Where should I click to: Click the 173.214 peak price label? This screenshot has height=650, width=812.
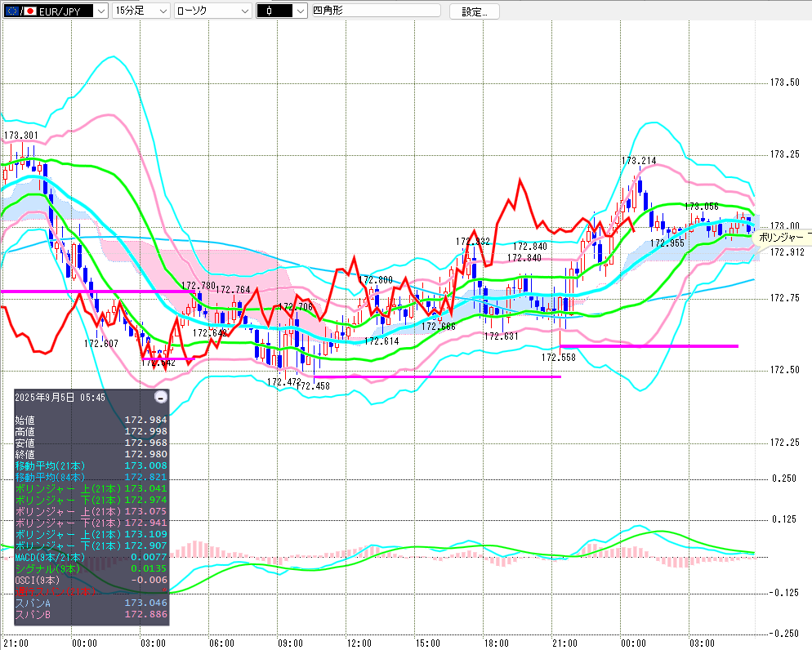639,161
